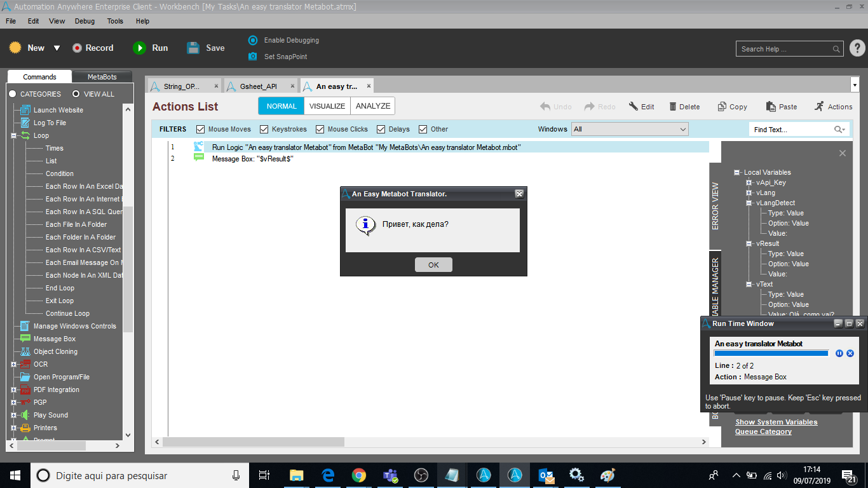Open the Tools menu
This screenshot has width=868, height=488.
coord(115,21)
